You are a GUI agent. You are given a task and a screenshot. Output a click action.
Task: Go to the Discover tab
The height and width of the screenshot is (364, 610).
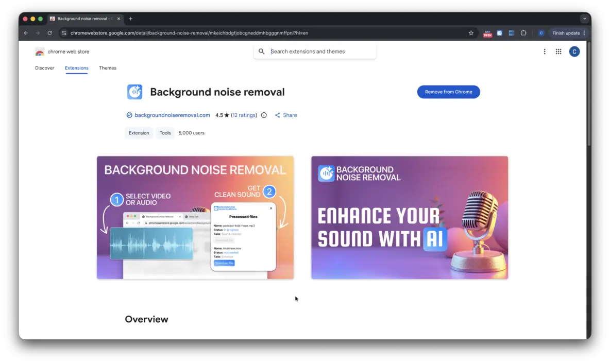[x=45, y=68]
